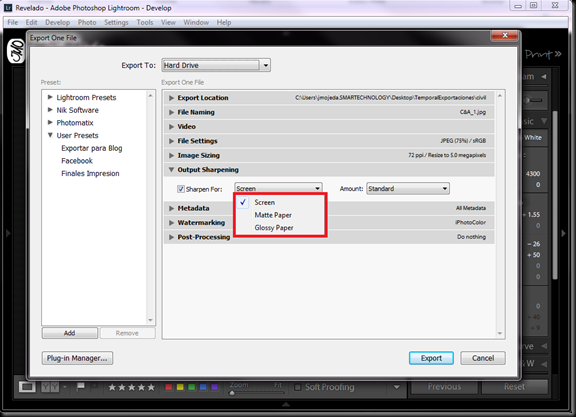The width and height of the screenshot is (576, 417).
Task: Expand the Photomatix presets folder
Action: 50,123
